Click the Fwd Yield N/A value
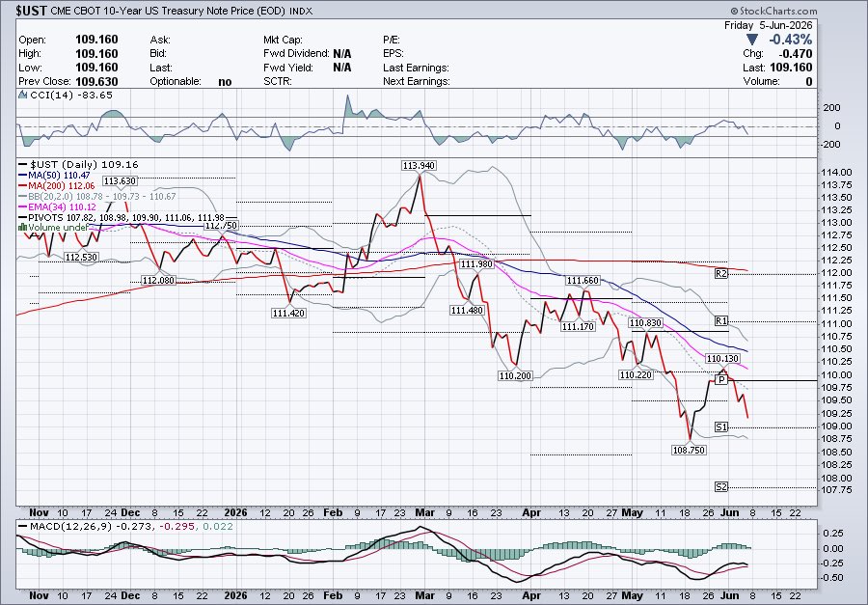 (342, 68)
